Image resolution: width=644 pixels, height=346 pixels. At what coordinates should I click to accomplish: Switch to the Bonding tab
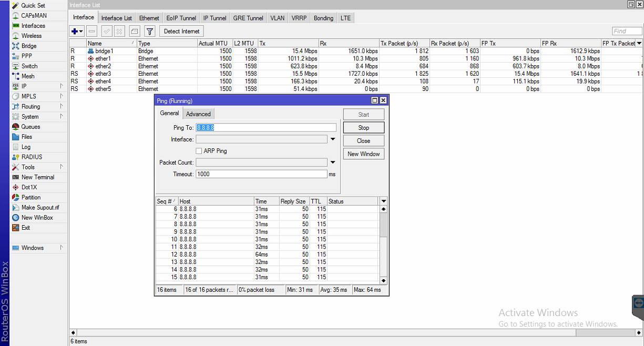click(323, 18)
